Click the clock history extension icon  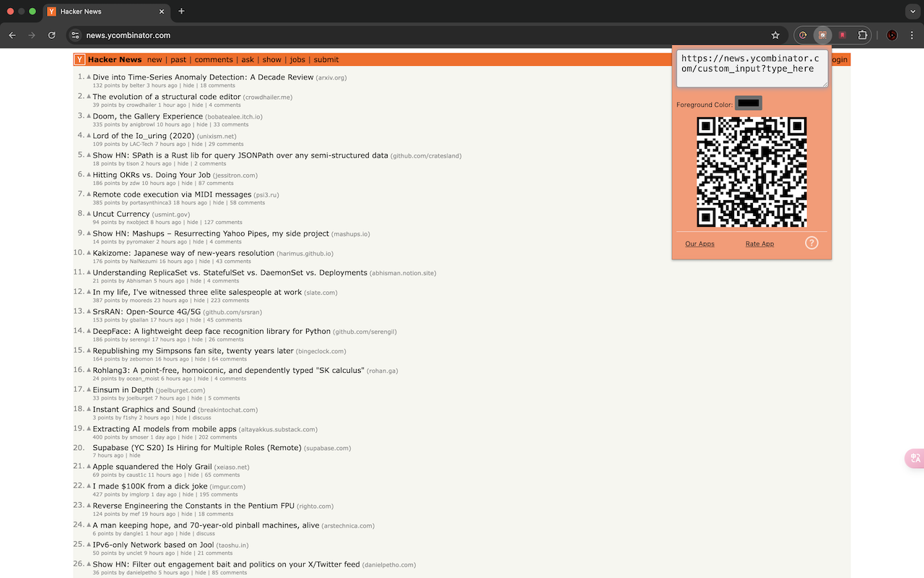(x=803, y=35)
